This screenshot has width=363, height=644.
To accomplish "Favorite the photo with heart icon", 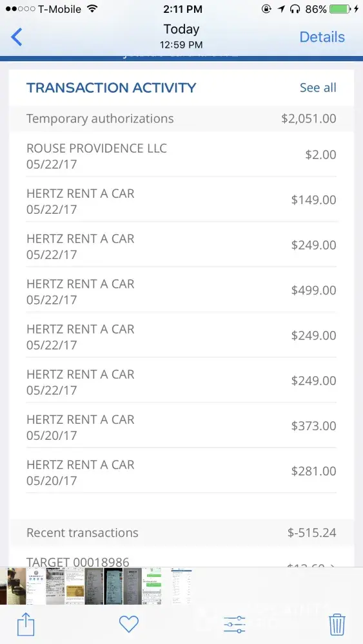I will pyautogui.click(x=129, y=624).
